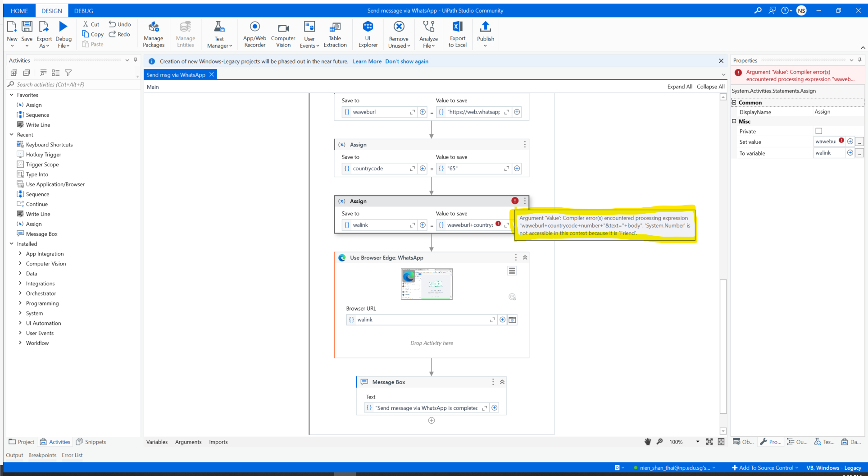Open Add To Source Control
The height and width of the screenshot is (476, 868).
tap(765, 468)
